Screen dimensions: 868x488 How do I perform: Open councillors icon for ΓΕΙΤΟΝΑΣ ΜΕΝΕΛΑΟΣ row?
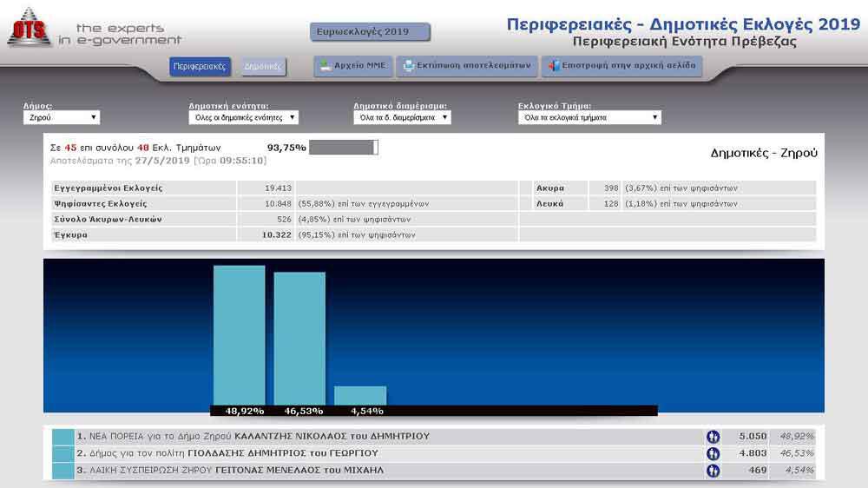pos(713,471)
